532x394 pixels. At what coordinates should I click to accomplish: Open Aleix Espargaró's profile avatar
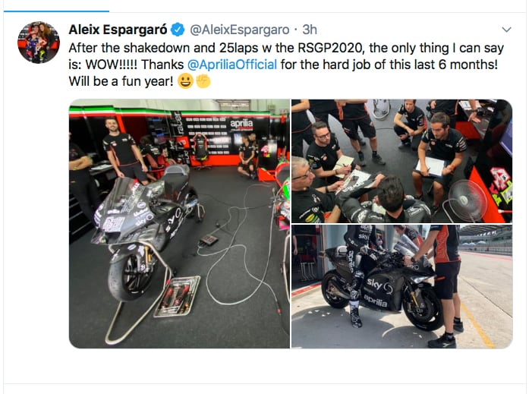(39, 43)
